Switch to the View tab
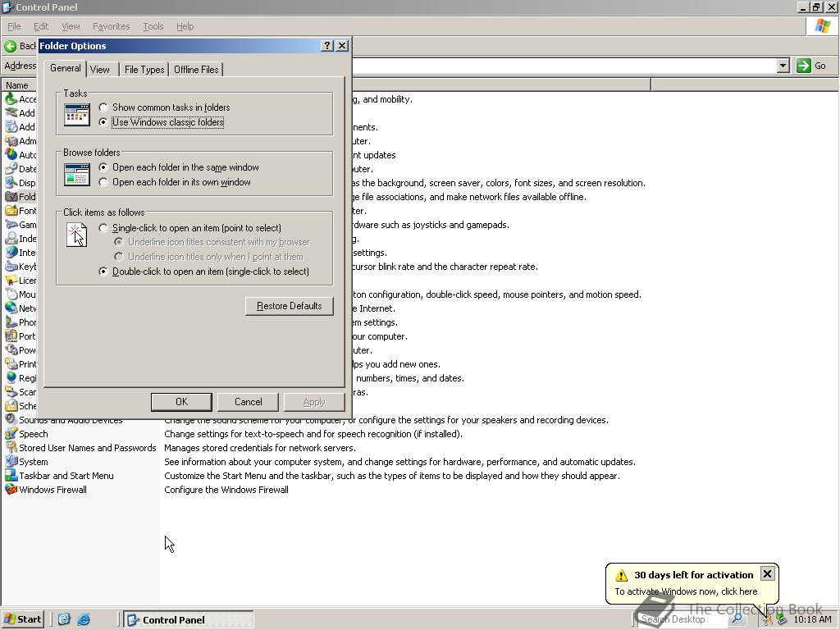This screenshot has width=840, height=630. point(100,70)
